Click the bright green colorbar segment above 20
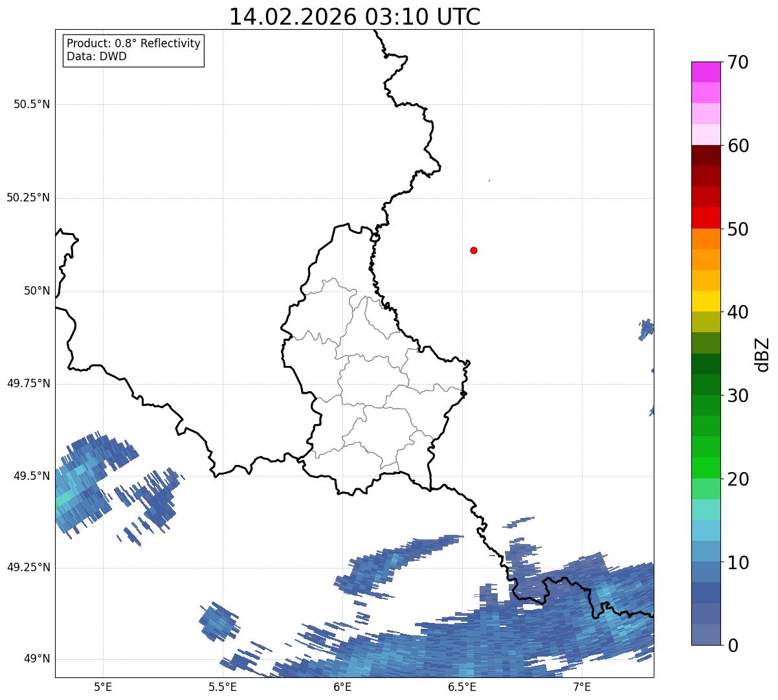 tap(706, 468)
